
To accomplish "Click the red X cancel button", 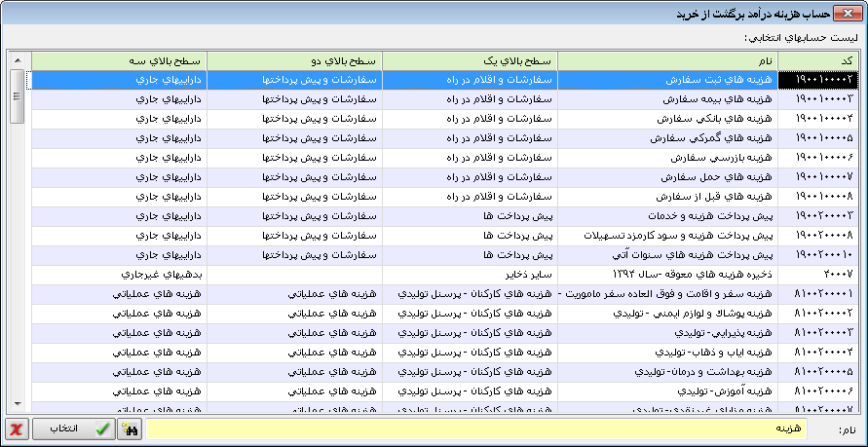I will click(x=17, y=429).
